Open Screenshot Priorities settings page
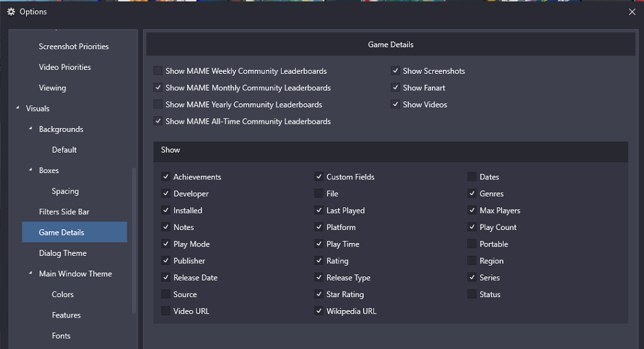Image resolution: width=644 pixels, height=349 pixels. [74, 47]
